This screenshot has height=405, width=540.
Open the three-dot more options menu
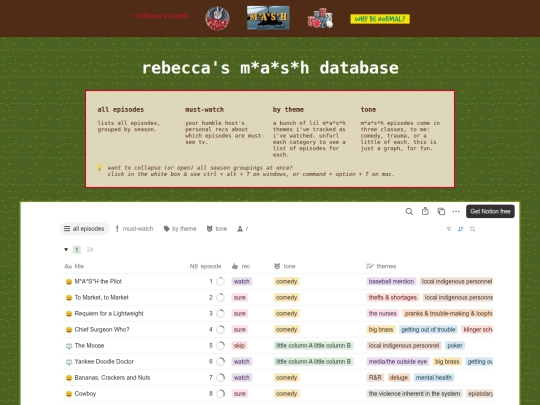456,211
